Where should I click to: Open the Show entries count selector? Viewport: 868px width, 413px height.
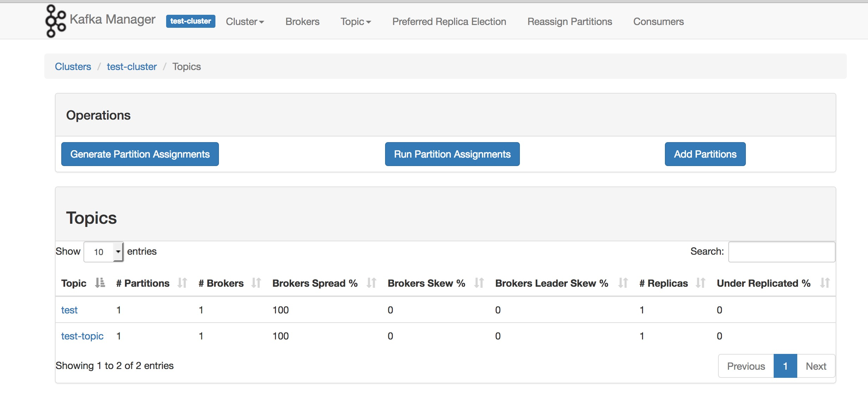tap(103, 252)
